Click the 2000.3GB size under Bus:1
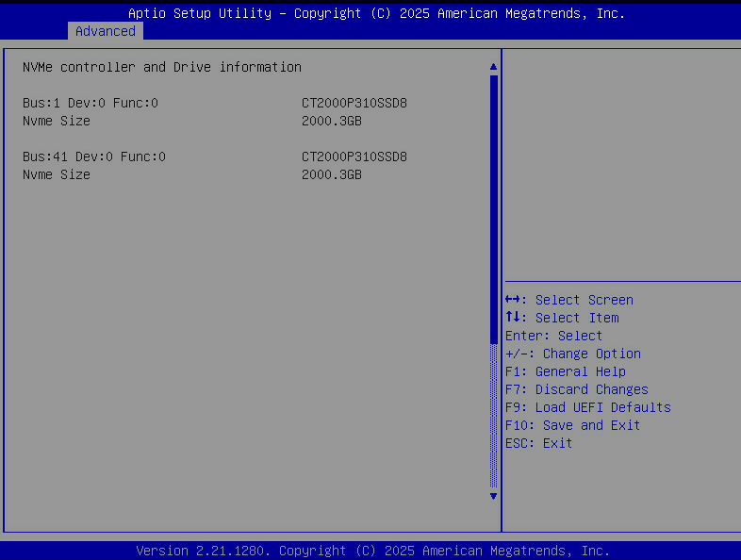Screen dimensions: 741x560 pos(332,121)
